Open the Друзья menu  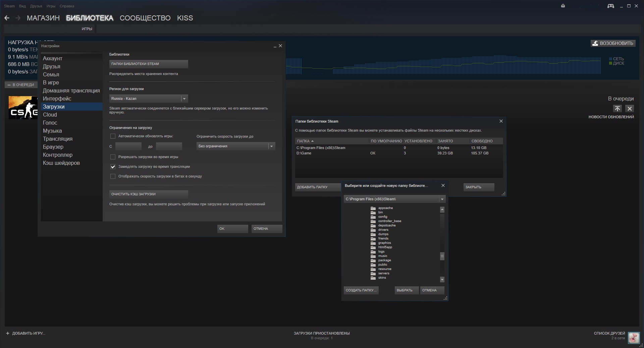[x=36, y=6]
